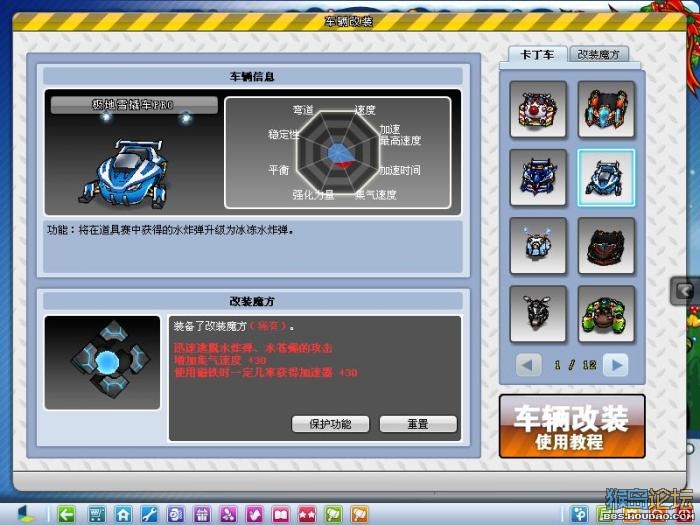Screen dimensions: 700x525
Task: Select the dark brown armored kart thumbnail
Action: 606,246
